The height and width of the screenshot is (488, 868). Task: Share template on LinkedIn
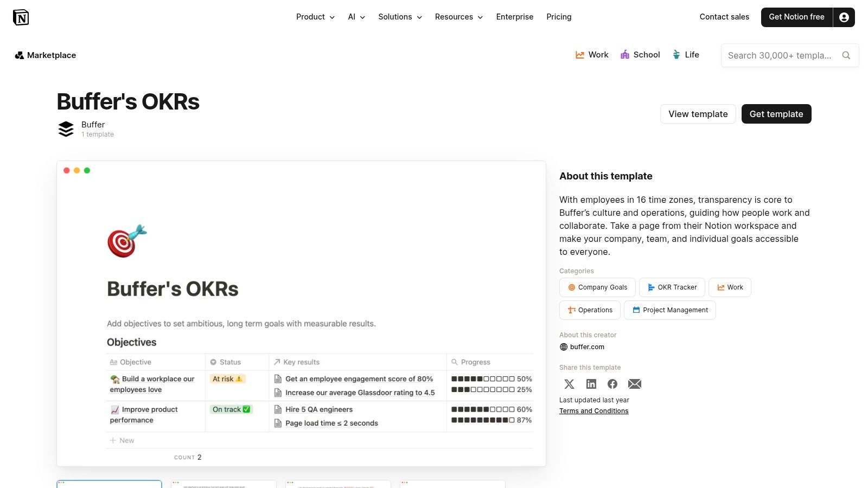pos(591,384)
